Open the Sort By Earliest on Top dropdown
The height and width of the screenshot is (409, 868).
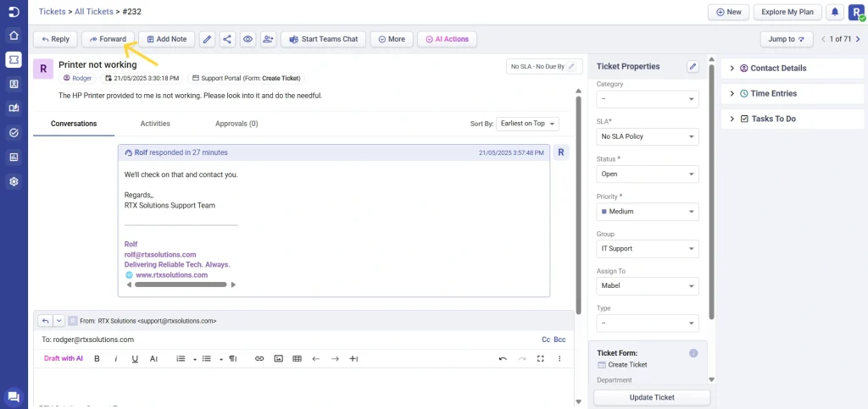pos(527,124)
